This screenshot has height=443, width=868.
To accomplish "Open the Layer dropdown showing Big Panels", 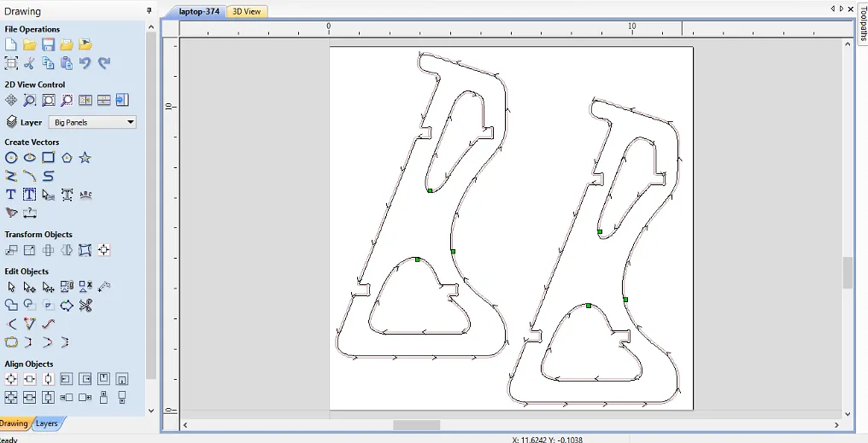I will coord(92,122).
